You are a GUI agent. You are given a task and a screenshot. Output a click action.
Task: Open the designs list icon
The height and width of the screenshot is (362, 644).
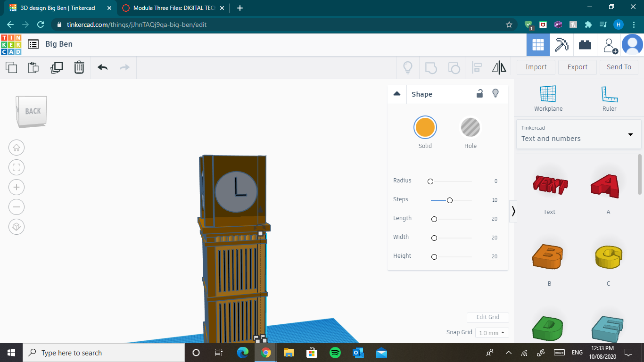click(33, 44)
